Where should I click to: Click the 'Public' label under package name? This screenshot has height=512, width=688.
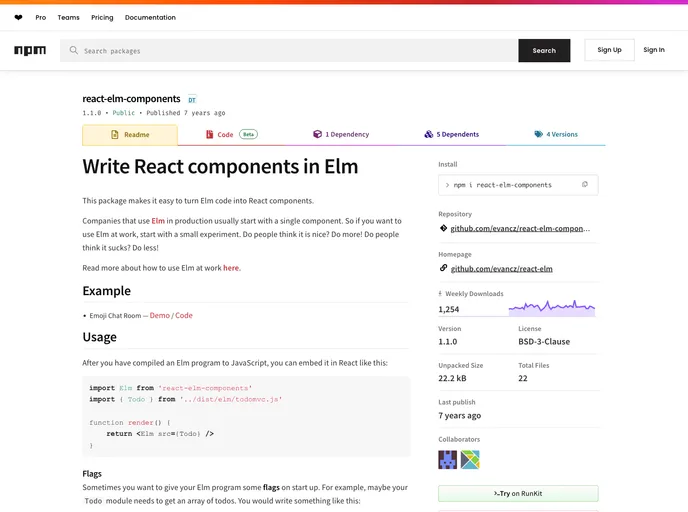pos(124,113)
